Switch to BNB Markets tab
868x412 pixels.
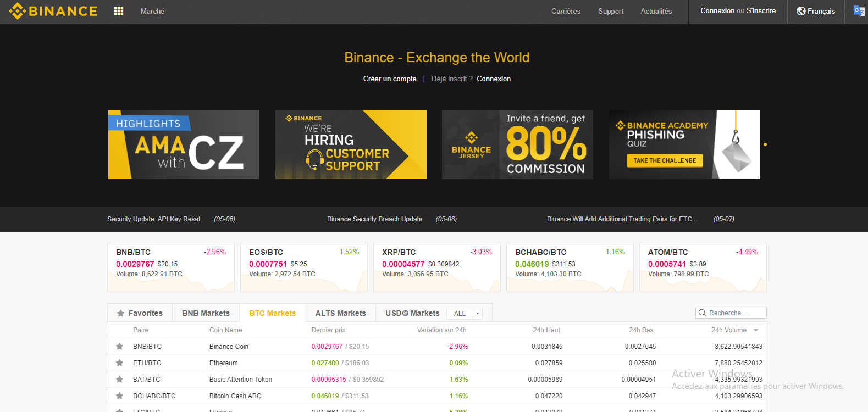click(x=206, y=313)
